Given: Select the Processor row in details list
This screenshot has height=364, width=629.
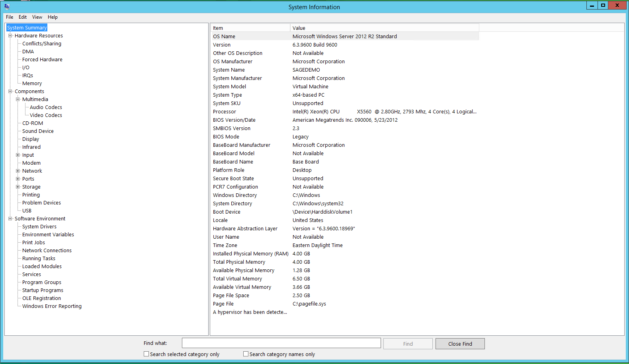Looking at the screenshot, I should [225, 112].
